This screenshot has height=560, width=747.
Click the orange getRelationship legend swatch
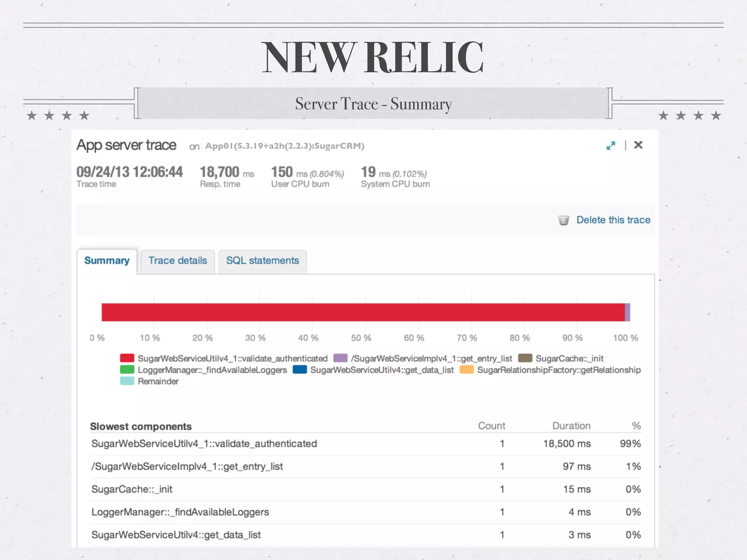coord(467,370)
